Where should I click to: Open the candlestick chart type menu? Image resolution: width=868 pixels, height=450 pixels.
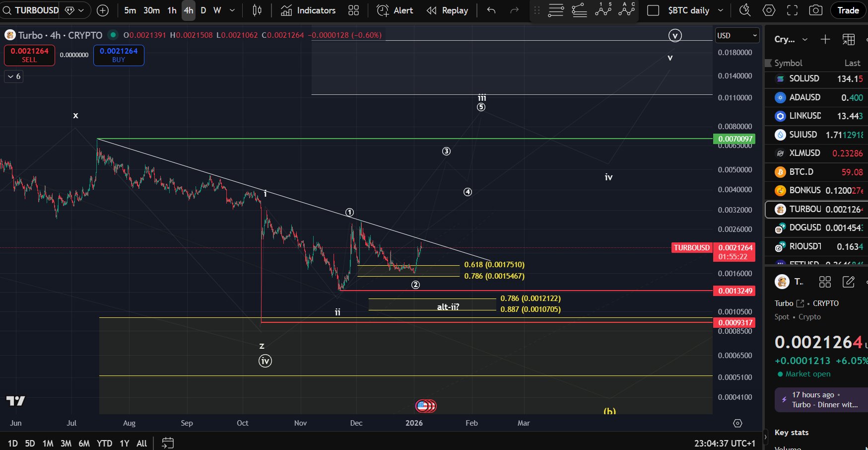tap(257, 10)
